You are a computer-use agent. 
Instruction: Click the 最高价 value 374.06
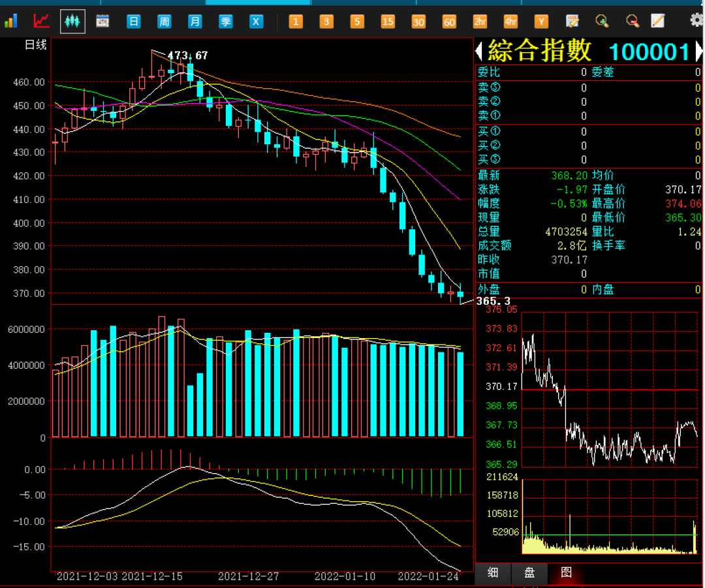(683, 204)
